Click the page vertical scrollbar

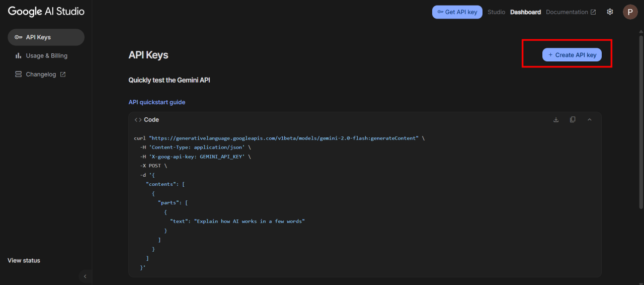[x=640, y=121]
